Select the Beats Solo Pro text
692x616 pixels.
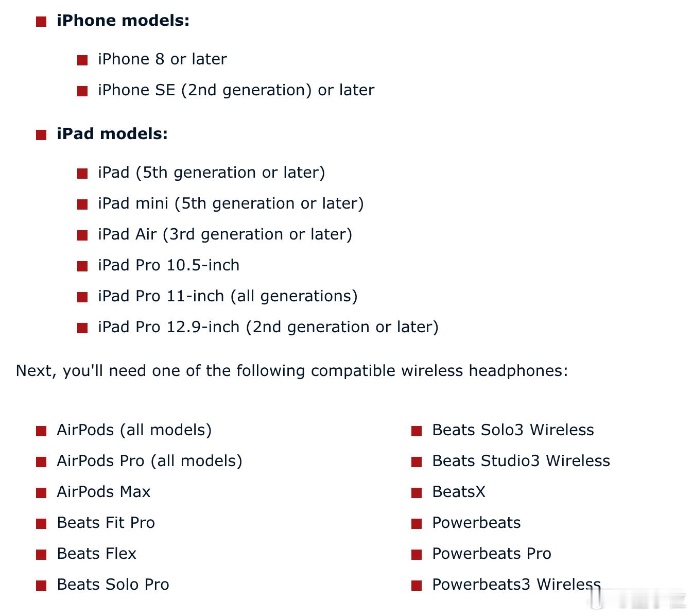coord(113,585)
